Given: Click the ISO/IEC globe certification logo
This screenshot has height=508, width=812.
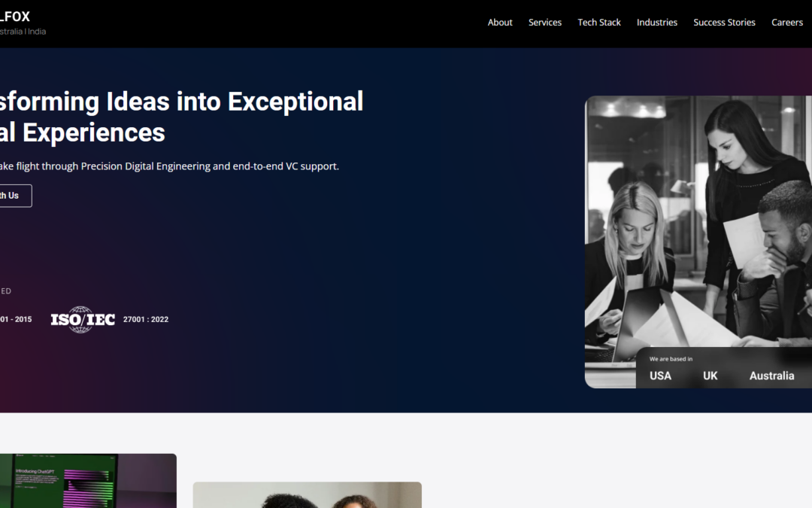Looking at the screenshot, I should [83, 319].
